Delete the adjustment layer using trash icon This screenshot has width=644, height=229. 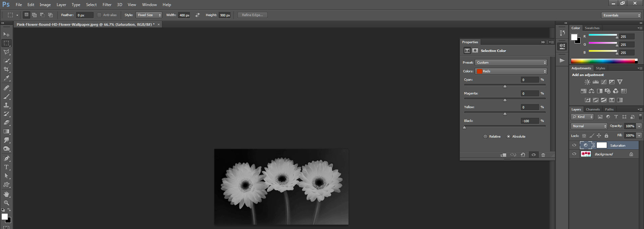543,155
